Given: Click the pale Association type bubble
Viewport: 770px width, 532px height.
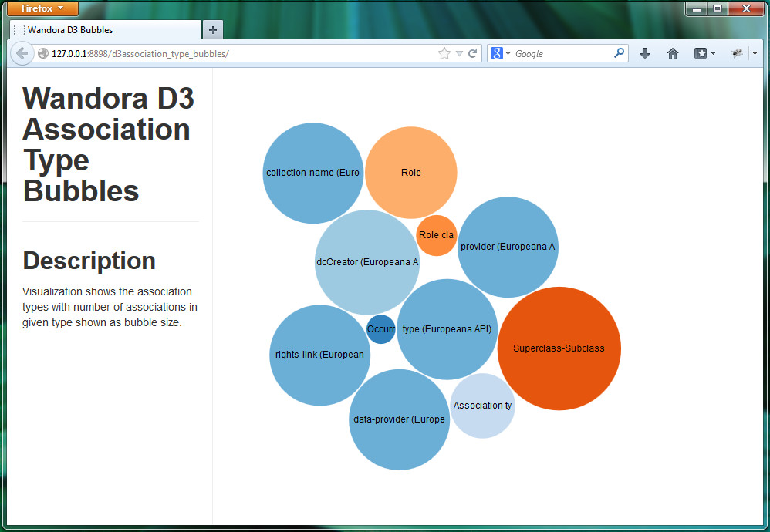Looking at the screenshot, I should pyautogui.click(x=482, y=406).
